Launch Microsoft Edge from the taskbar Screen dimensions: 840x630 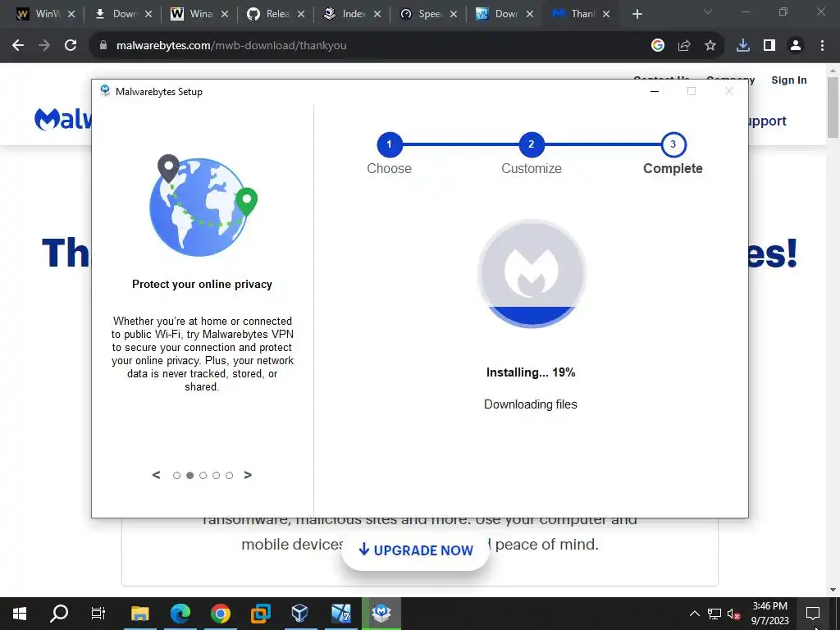click(x=180, y=614)
